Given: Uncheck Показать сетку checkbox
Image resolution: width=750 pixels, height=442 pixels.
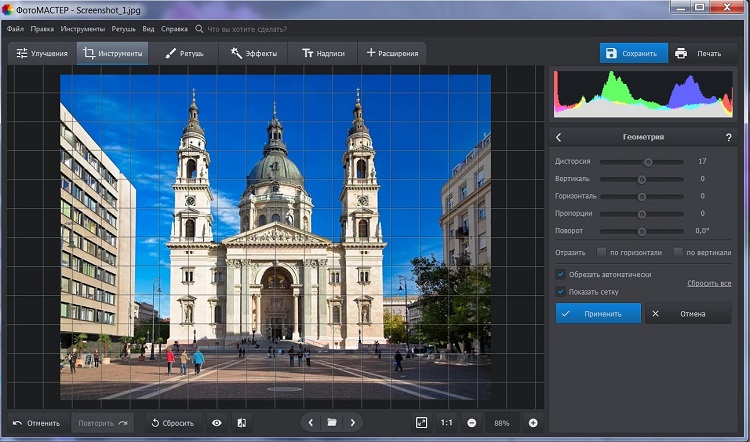Looking at the screenshot, I should (561, 291).
